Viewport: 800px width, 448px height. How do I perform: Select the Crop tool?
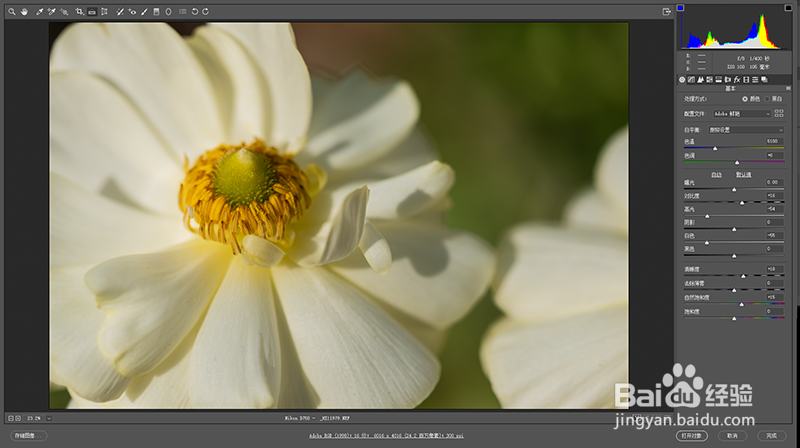[80, 12]
